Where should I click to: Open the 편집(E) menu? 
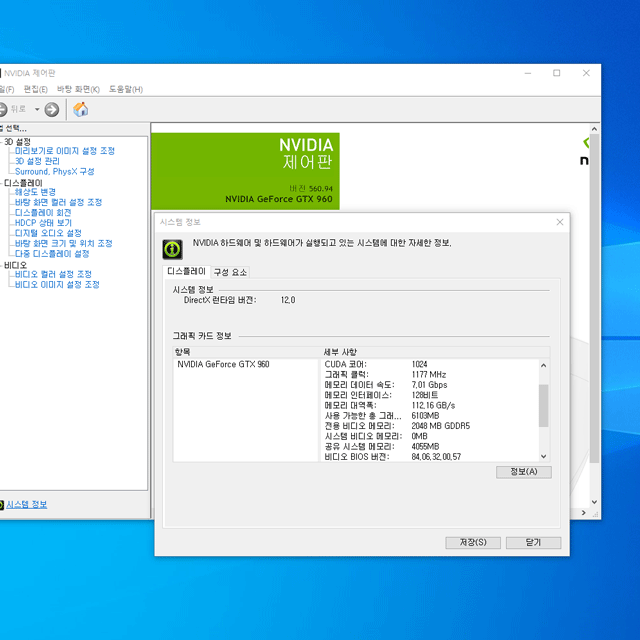(x=36, y=89)
